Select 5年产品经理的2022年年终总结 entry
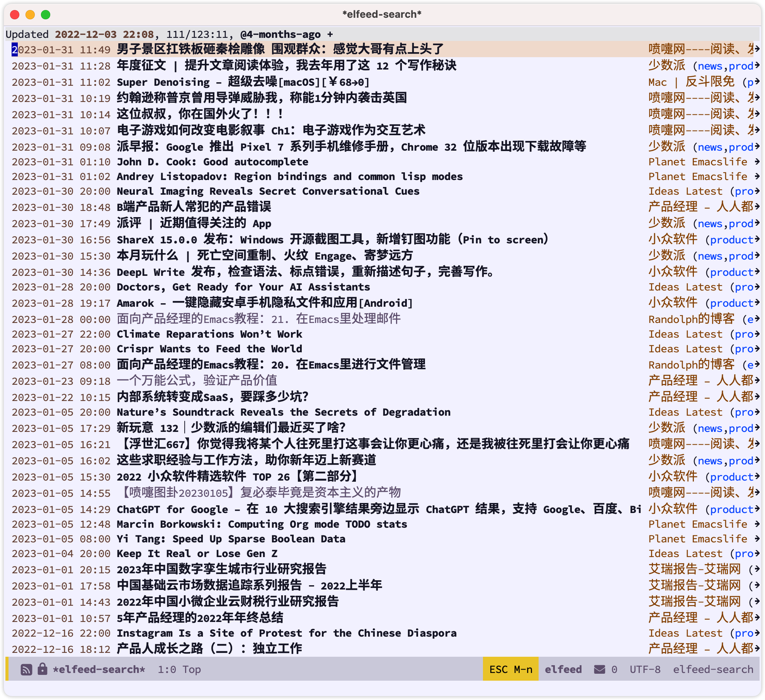Screen dimensions: 765x700 pos(200,618)
